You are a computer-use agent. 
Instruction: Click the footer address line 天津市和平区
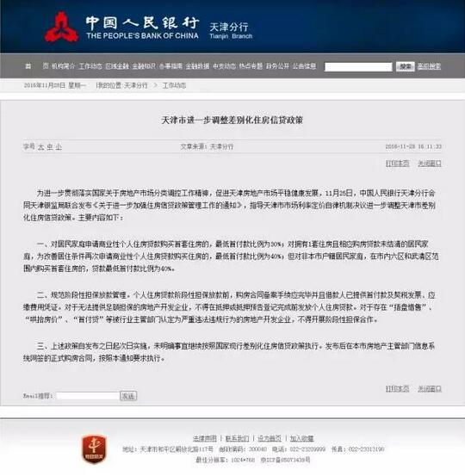[168, 449]
